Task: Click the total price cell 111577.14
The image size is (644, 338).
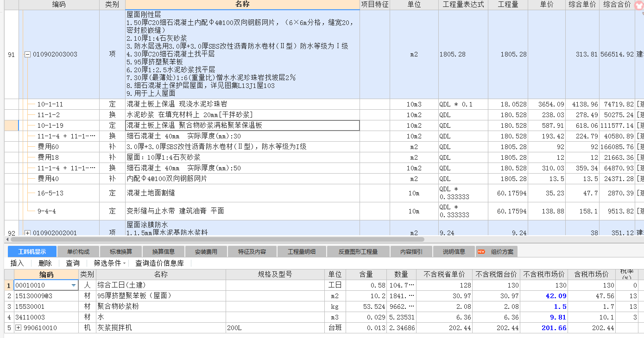Action: click(x=617, y=125)
